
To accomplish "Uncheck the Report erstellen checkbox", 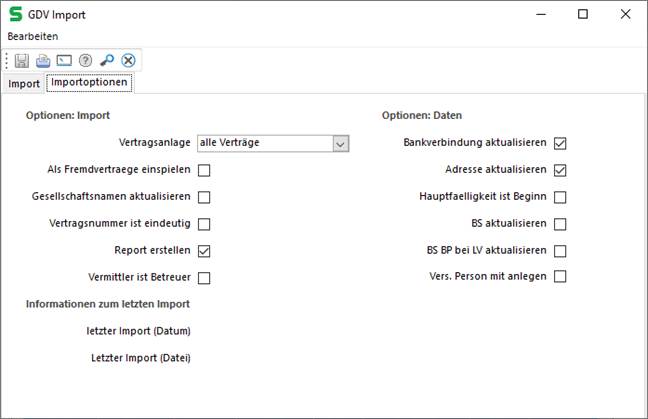I will pyautogui.click(x=204, y=250).
